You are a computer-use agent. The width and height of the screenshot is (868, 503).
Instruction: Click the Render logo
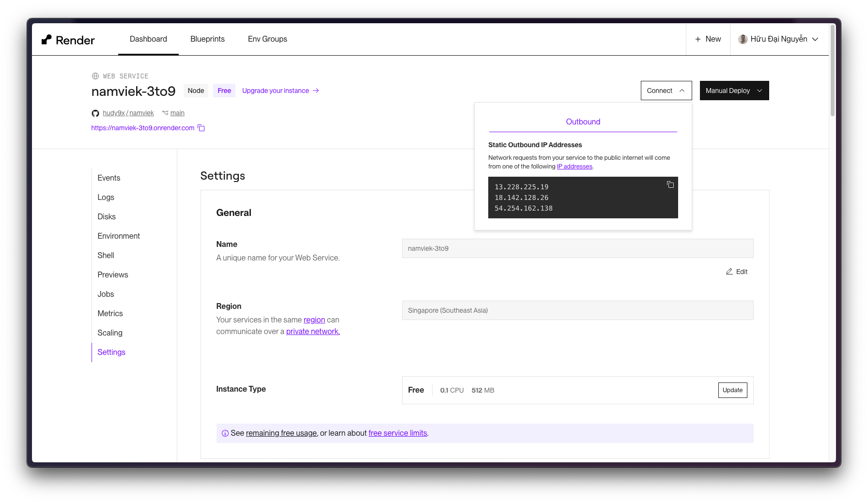tap(68, 40)
